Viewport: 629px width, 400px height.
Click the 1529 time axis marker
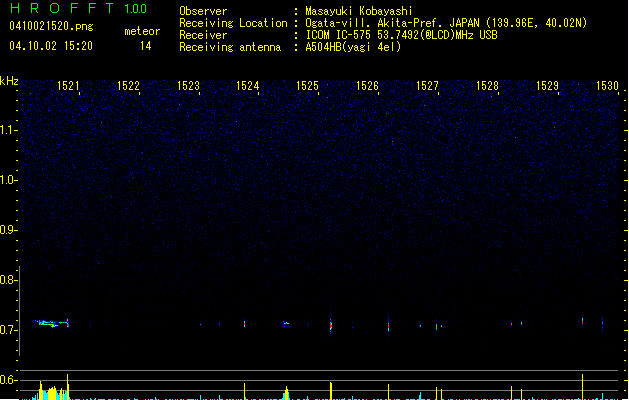pos(547,86)
